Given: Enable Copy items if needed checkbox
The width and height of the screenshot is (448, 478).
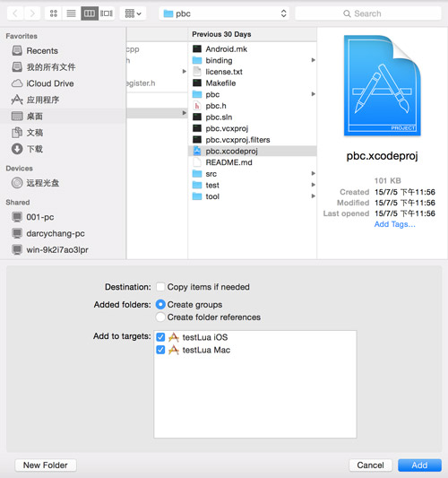Looking at the screenshot, I should tap(160, 287).
